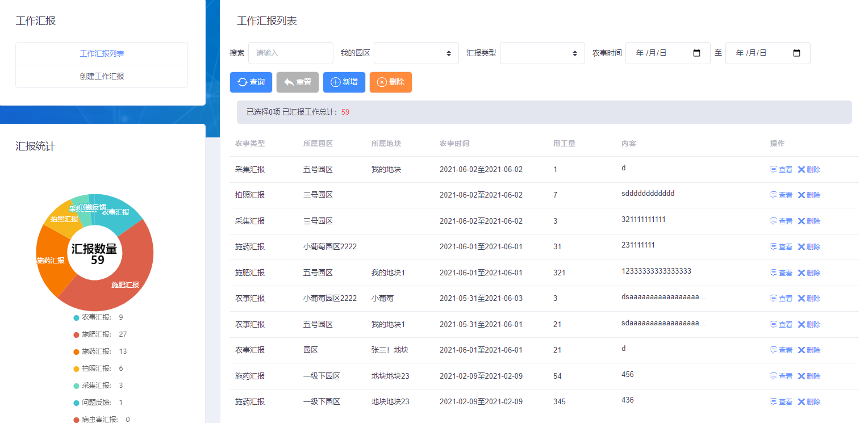868x423 pixels.
Task: Click 农事类型 column header
Action: pos(250,144)
